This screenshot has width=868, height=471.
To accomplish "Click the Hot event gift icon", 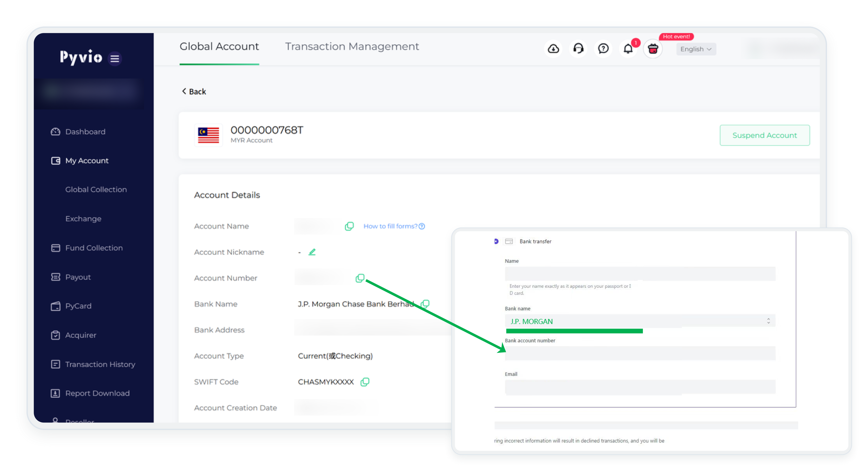I will pos(653,49).
